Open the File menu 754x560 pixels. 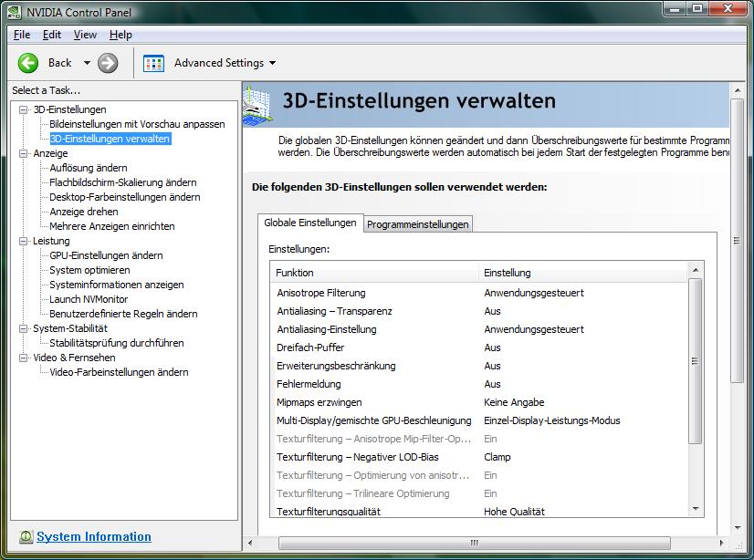coord(22,35)
